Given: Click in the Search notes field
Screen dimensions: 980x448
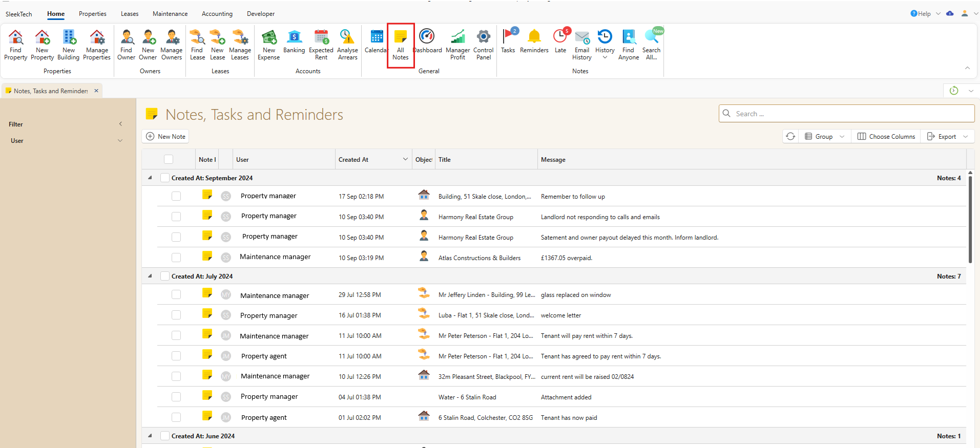Looking at the screenshot, I should 847,114.
